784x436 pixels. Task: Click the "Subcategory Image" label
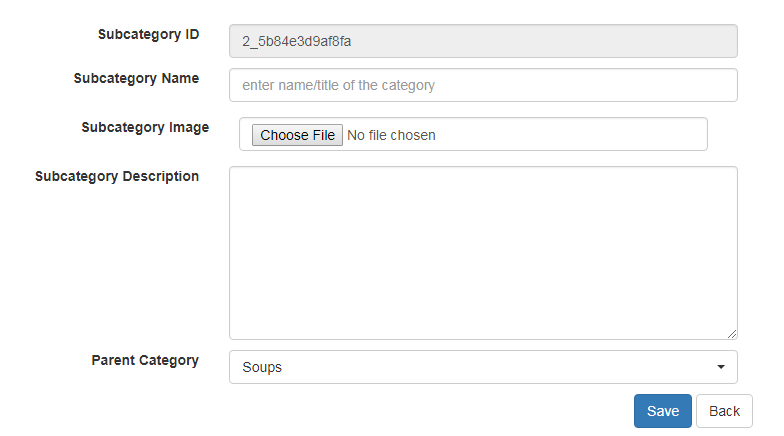click(145, 127)
